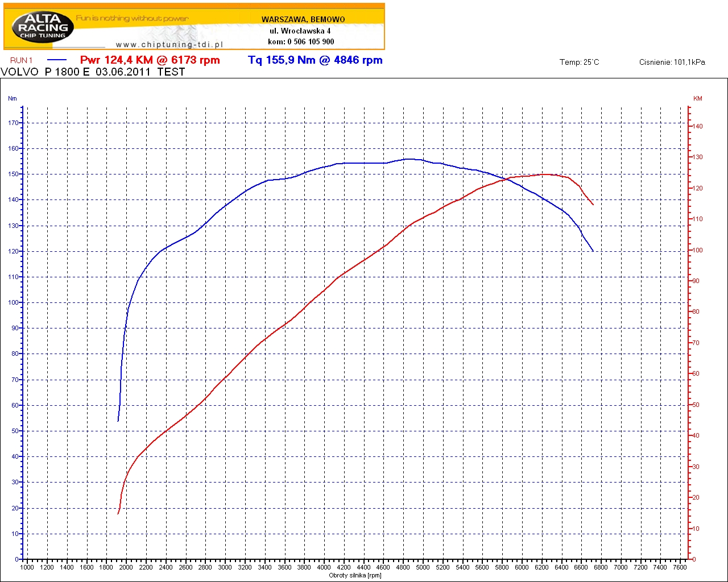Viewport: 728px width, 582px height.
Task: Click the 'Fun is nothing without power' slogan
Action: point(132,18)
